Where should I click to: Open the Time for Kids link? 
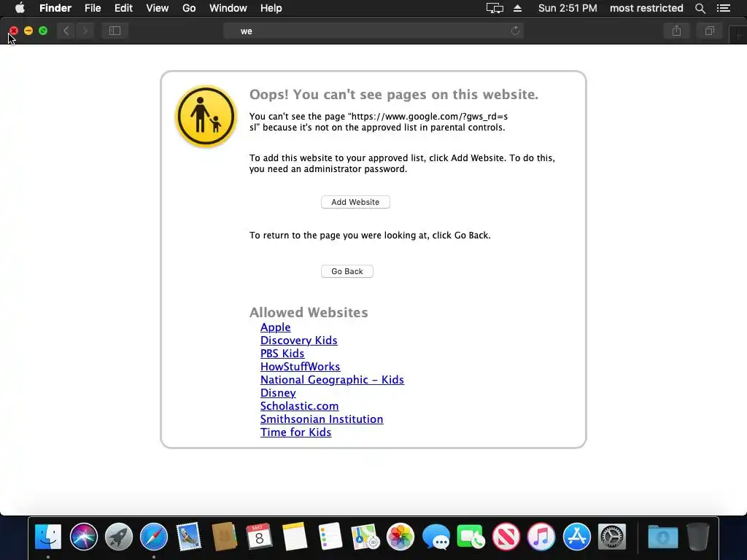coord(295,432)
